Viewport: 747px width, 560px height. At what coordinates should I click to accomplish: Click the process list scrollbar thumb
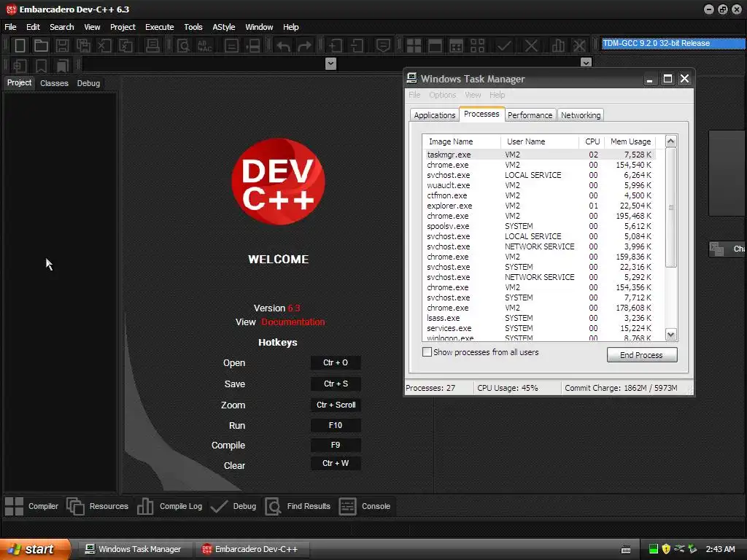671,207
